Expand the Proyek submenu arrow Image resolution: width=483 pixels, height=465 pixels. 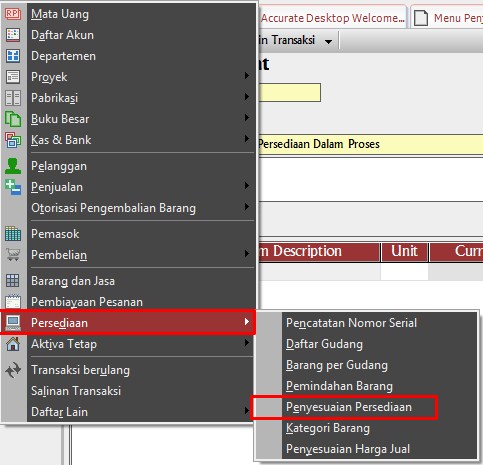[x=247, y=76]
